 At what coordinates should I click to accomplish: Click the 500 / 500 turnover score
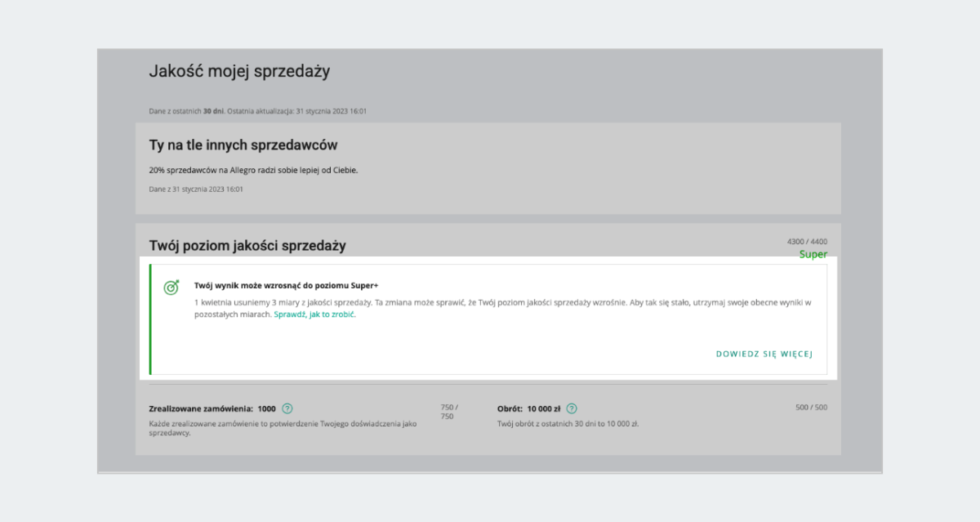[x=811, y=408]
